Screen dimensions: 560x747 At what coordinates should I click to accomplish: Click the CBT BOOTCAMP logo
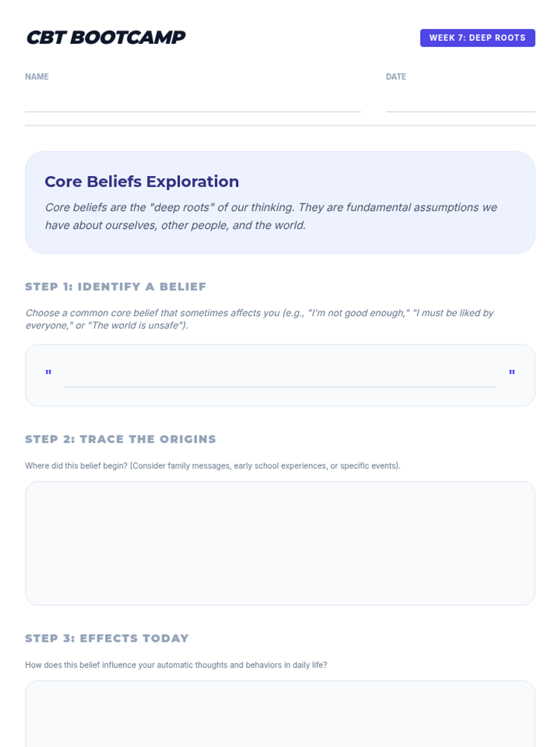coord(106,37)
